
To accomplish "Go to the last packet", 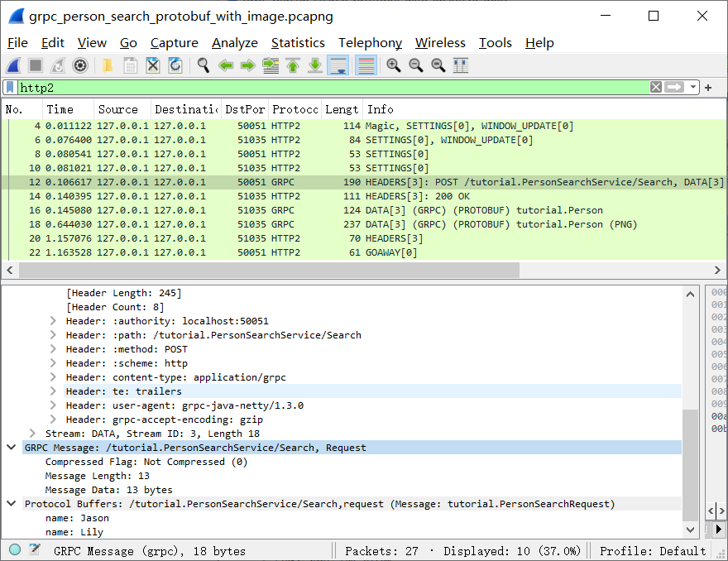I will (x=314, y=65).
